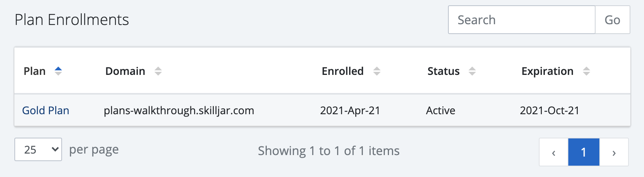The image size is (644, 177).
Task: Open the 25 per page dropdown
Action: click(38, 149)
